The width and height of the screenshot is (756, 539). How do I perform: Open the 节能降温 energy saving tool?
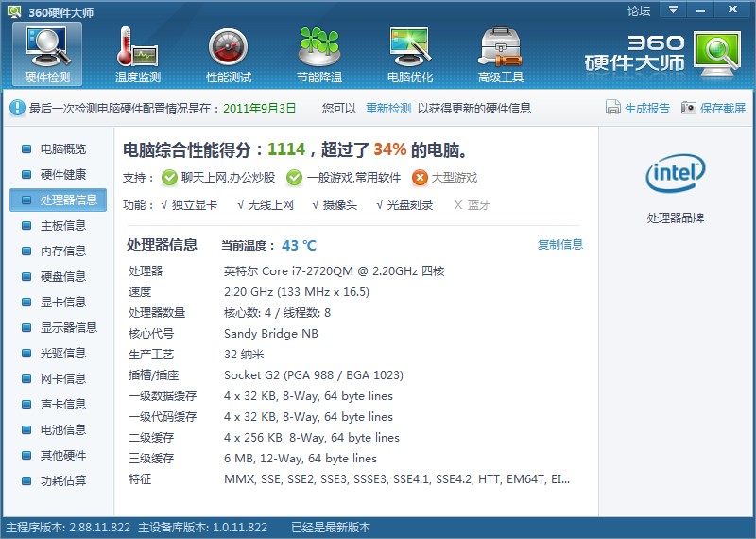[x=319, y=54]
